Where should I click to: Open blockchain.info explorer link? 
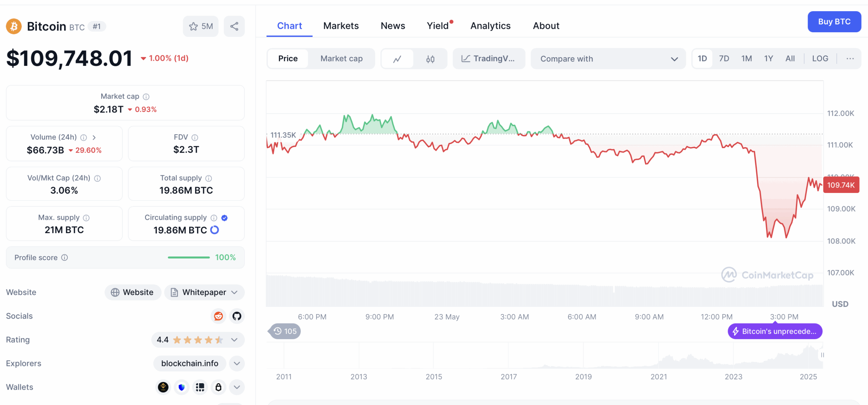(x=190, y=363)
